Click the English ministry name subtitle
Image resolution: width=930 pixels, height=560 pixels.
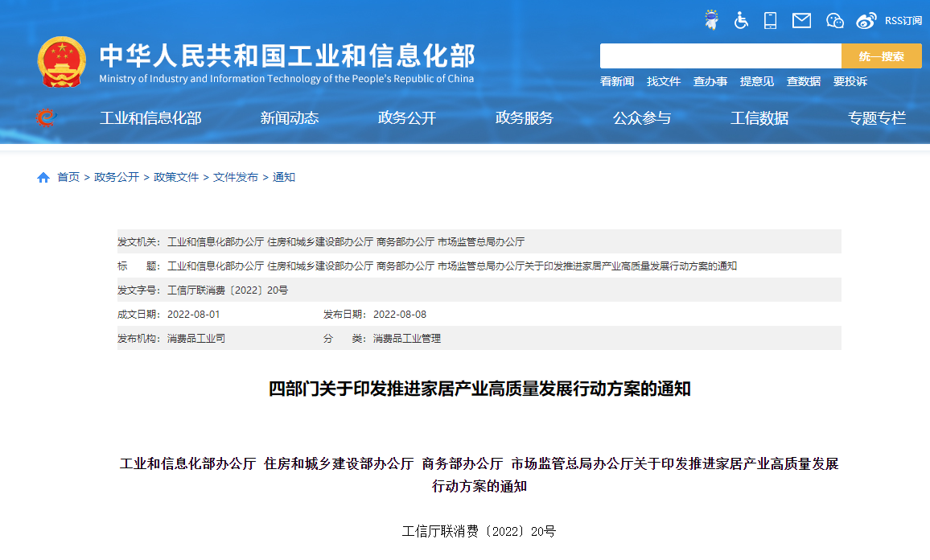coord(286,78)
